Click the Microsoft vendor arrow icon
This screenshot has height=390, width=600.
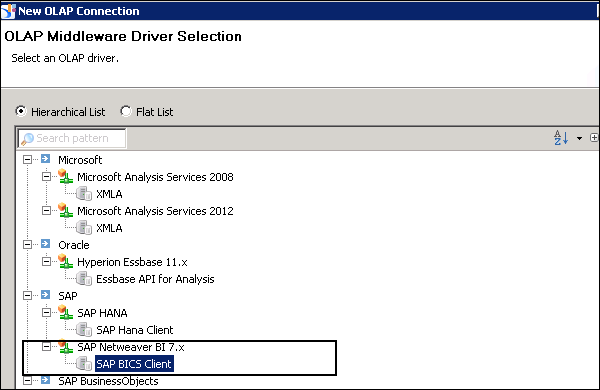(46, 158)
